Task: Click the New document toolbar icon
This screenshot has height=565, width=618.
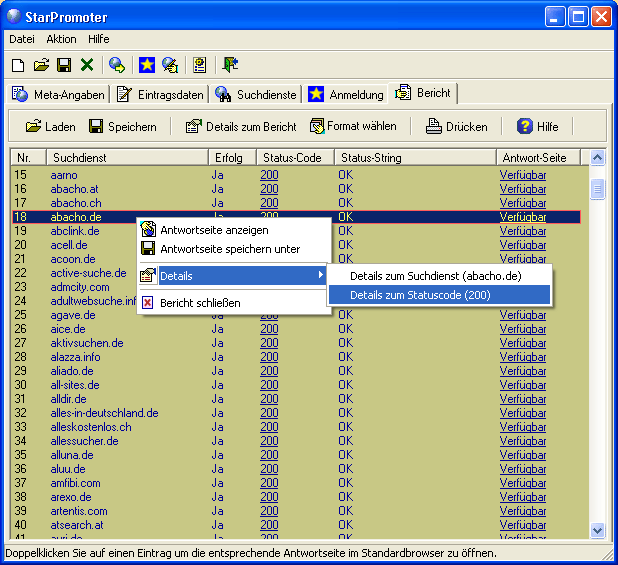Action: [x=18, y=65]
